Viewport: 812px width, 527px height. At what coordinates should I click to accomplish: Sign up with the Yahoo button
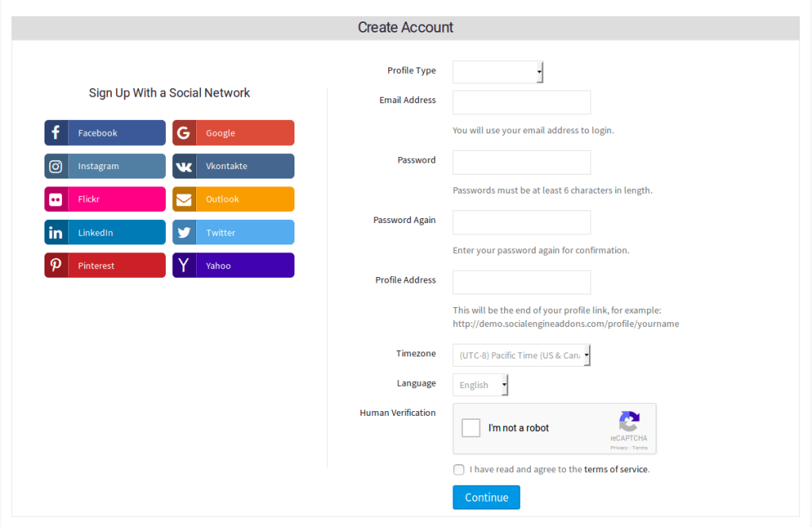tap(233, 266)
